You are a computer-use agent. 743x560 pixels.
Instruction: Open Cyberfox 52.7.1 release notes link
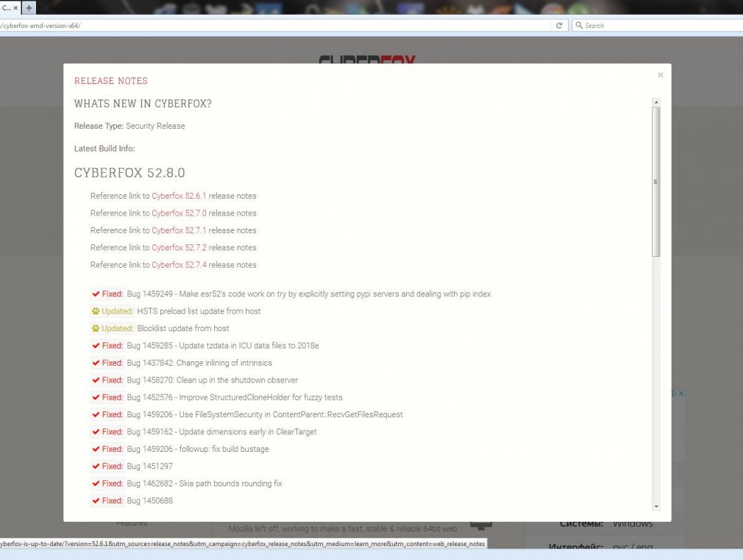coord(179,230)
